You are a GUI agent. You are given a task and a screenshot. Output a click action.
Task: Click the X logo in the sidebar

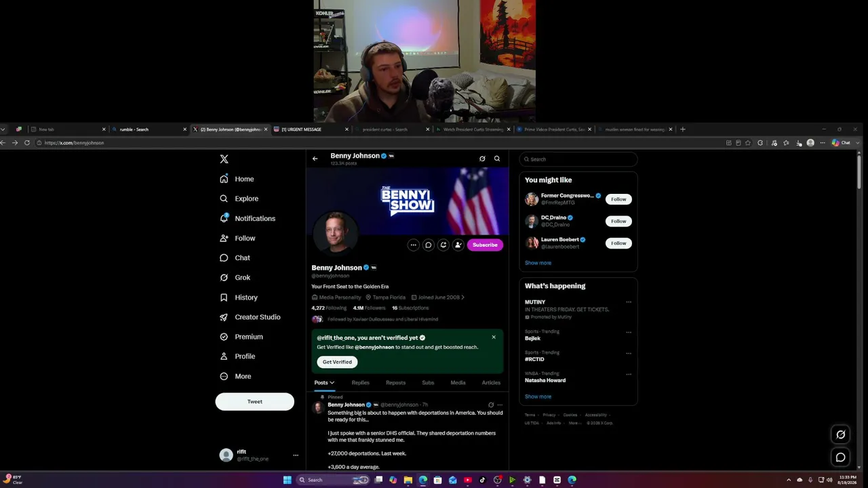[224, 159]
